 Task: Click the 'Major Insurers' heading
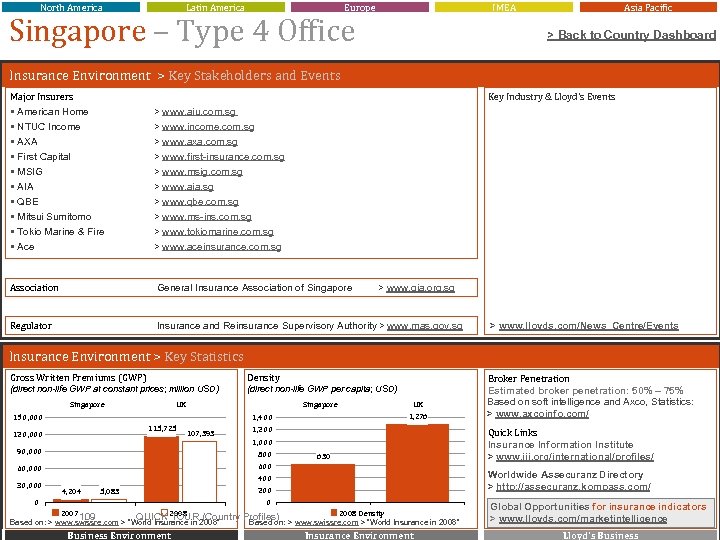42,97
